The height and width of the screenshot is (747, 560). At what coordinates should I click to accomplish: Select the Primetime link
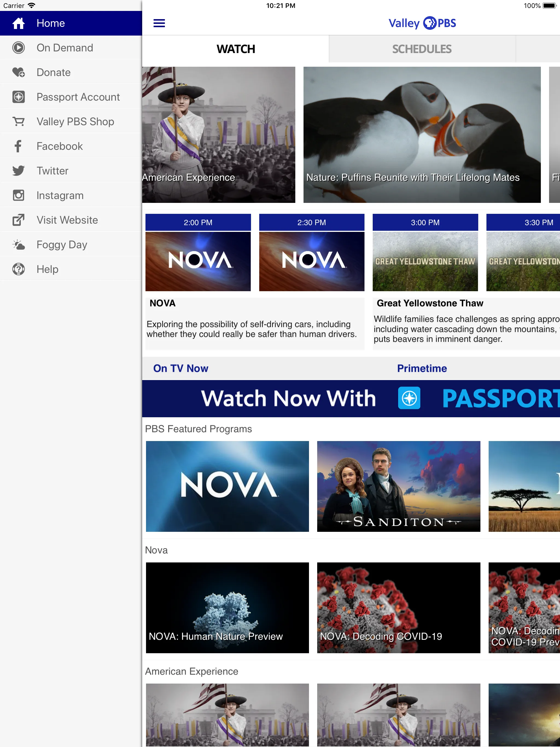[x=422, y=368]
